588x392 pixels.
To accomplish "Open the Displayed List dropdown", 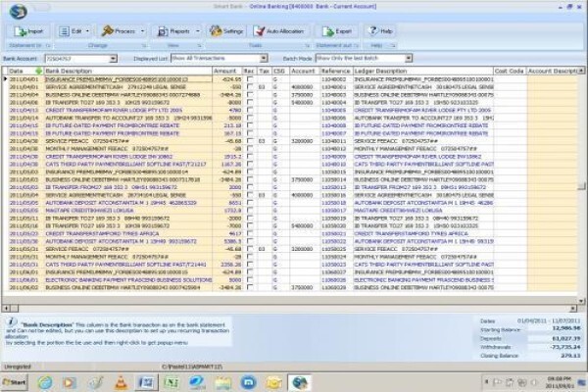I will 264,58.
